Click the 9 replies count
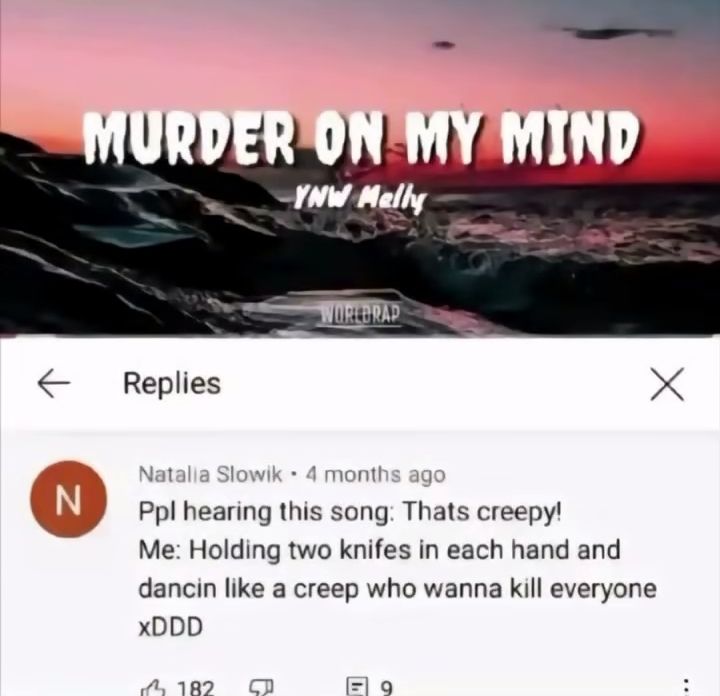This screenshot has width=720, height=696. pos(387,688)
